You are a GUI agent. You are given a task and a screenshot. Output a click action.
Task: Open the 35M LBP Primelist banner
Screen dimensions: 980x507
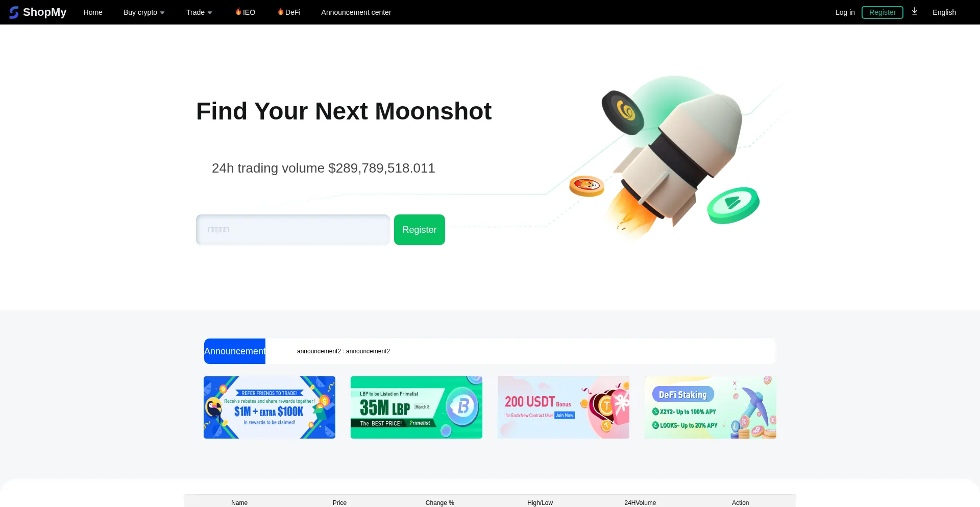[416, 407]
